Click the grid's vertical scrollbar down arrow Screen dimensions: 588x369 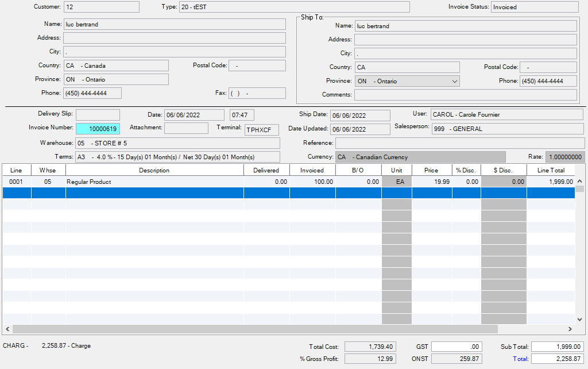pos(579,319)
